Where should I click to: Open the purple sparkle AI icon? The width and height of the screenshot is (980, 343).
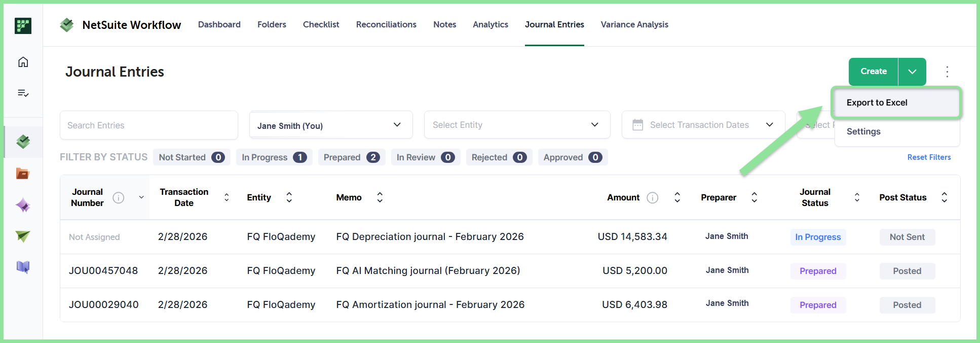point(23,205)
